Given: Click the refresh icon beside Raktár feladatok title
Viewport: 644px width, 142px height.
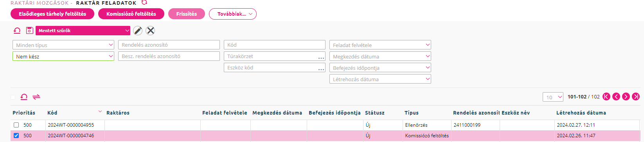Looking at the screenshot, I should click(x=144, y=2).
